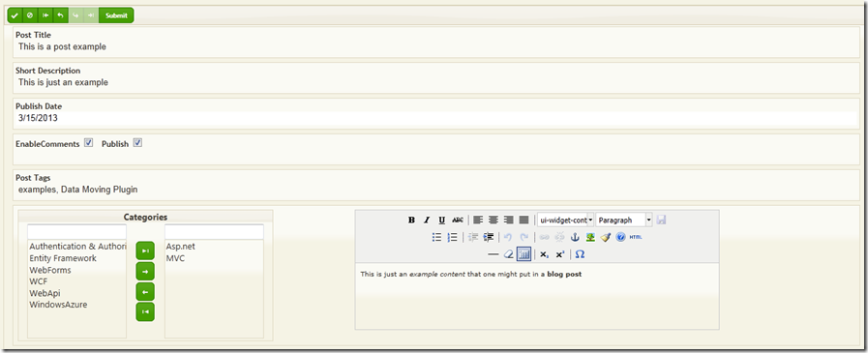Click move-all-right categories button
The height and width of the screenshot is (353, 868).
(145, 251)
